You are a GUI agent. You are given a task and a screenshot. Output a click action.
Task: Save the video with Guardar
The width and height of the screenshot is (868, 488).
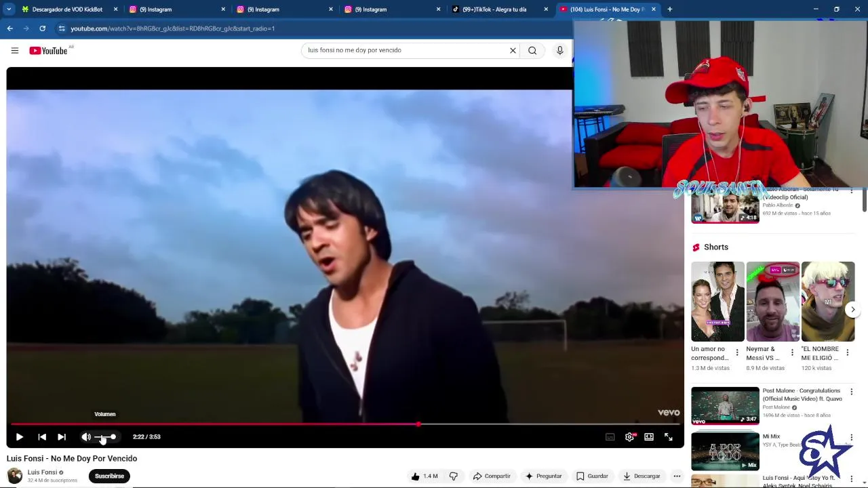click(x=592, y=476)
